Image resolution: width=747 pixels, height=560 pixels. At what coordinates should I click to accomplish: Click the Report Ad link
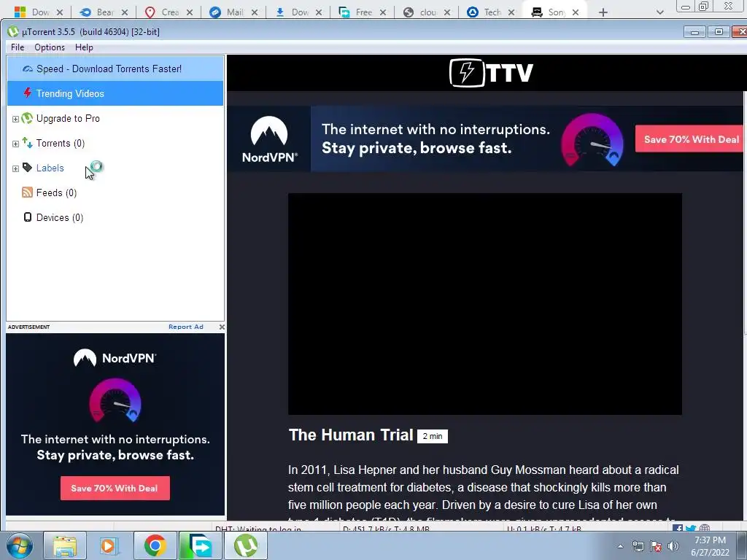click(x=186, y=327)
